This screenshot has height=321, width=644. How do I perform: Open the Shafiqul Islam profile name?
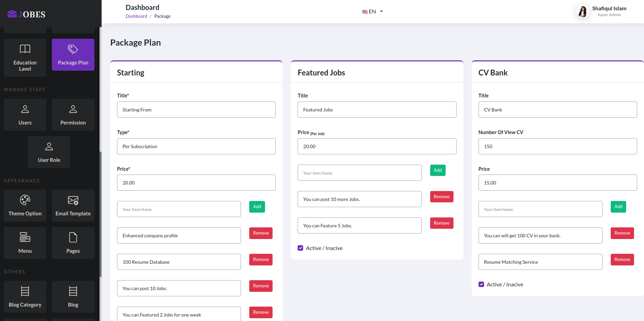pos(609,8)
